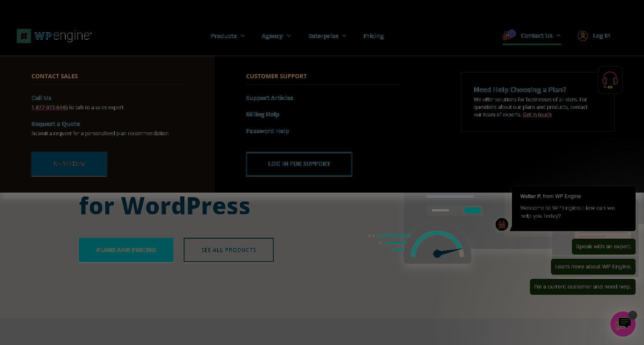Select 'Learn more about WP Engine.' option
This screenshot has height=345, width=644.
pos(593,267)
